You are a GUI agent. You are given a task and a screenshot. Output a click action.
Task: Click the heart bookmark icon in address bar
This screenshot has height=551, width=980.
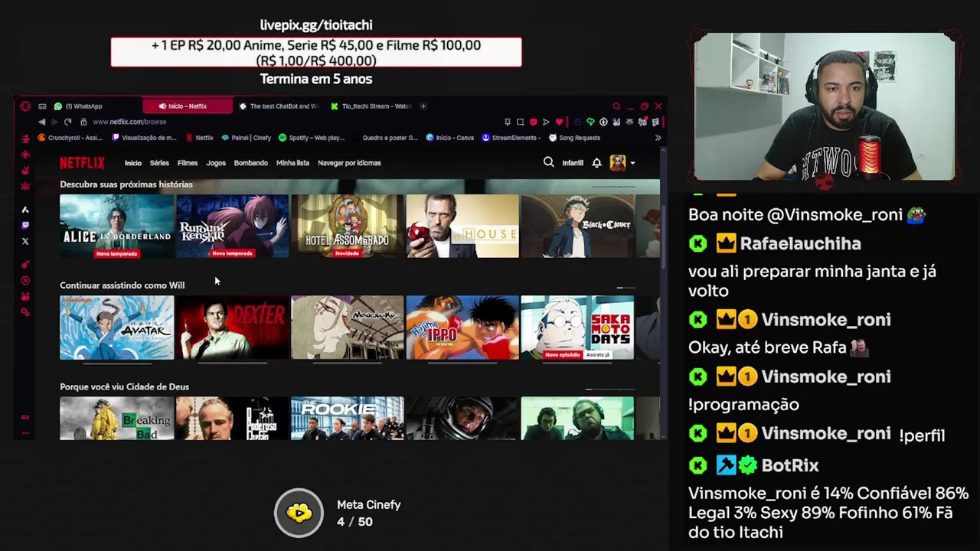pos(559,122)
